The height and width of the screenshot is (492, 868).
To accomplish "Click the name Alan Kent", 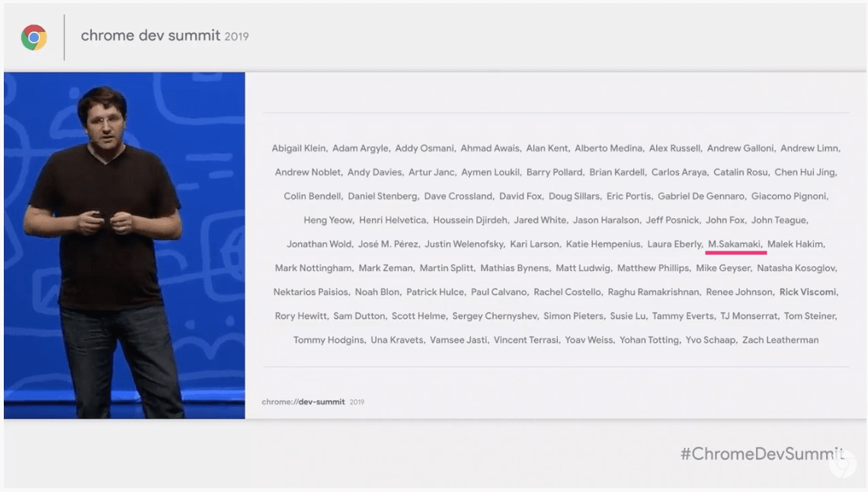I will (547, 149).
